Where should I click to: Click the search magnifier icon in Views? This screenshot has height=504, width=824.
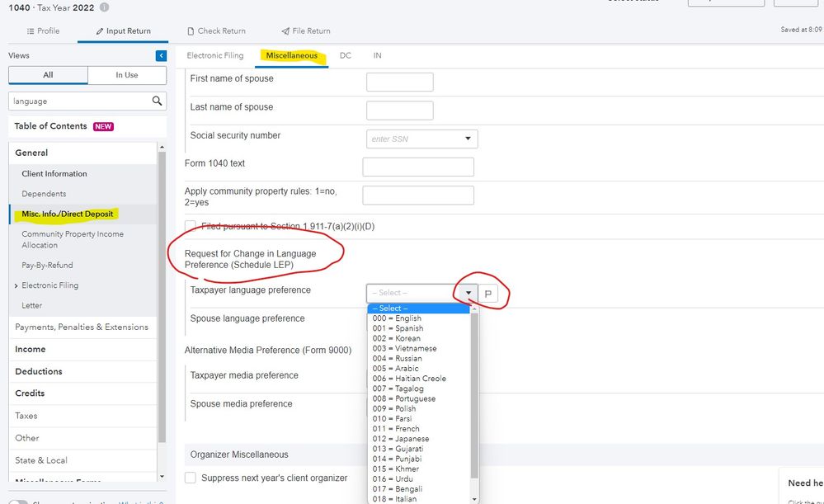[x=157, y=101]
